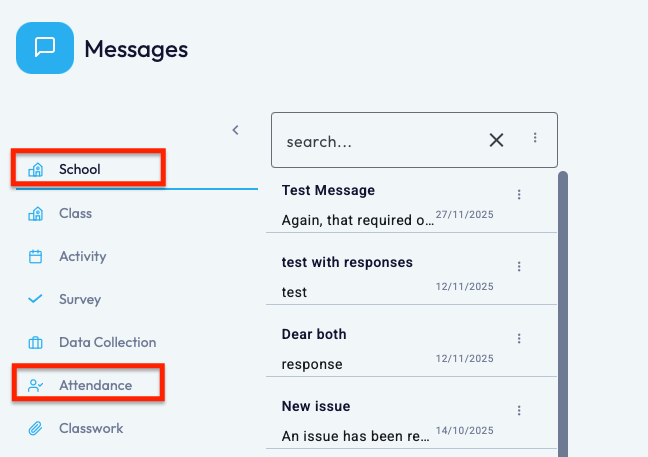Image resolution: width=648 pixels, height=457 pixels.
Task: Click the Data Collection briefcase icon
Action: (36, 343)
